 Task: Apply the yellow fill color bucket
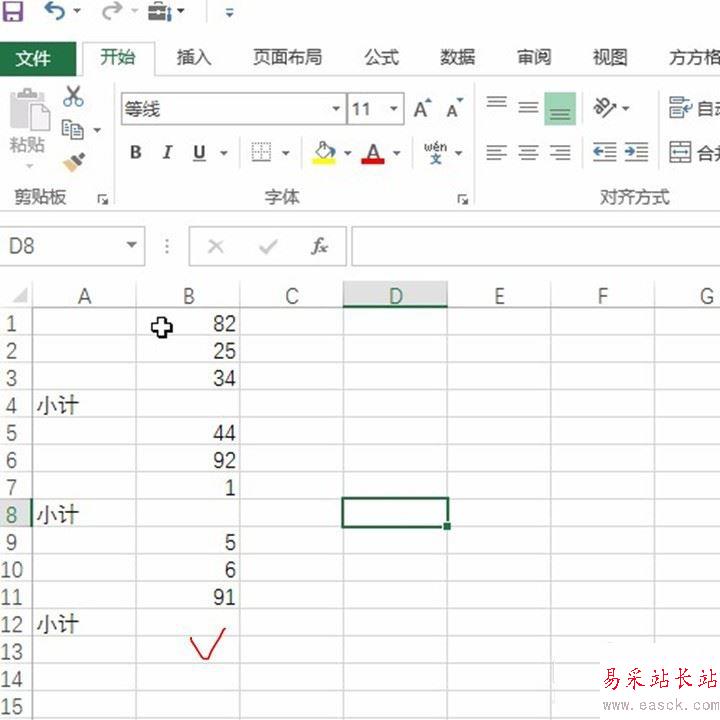tap(324, 152)
